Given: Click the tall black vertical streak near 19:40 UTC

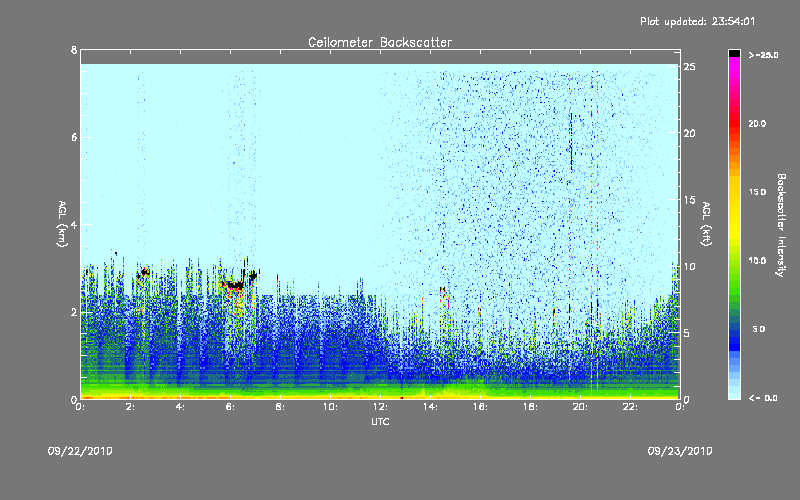Looking at the screenshot, I should pos(571,142).
